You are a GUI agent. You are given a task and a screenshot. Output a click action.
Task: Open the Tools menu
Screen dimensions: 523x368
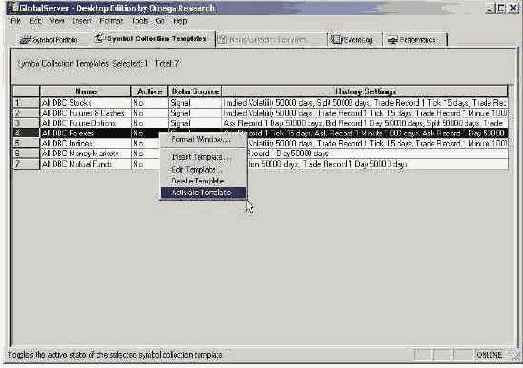coord(140,21)
